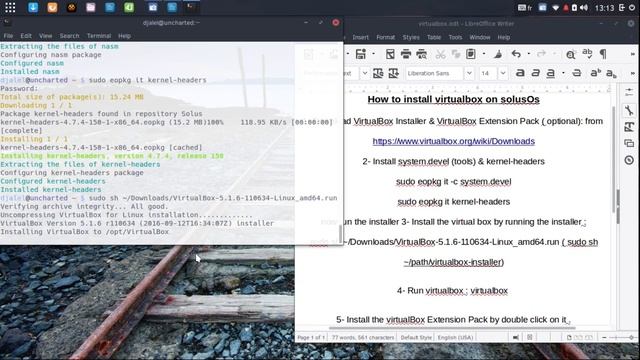Click the English (USA) language status field
Image resolution: width=640 pixels, height=360 pixels.
click(x=455, y=338)
